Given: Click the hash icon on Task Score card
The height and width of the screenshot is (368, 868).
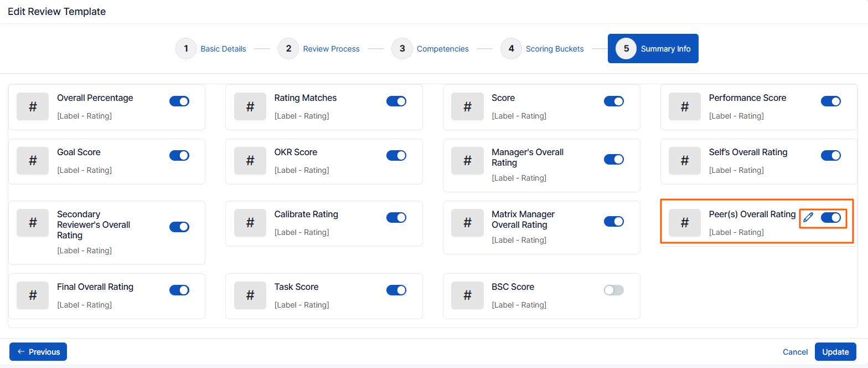Looking at the screenshot, I should click(x=250, y=295).
